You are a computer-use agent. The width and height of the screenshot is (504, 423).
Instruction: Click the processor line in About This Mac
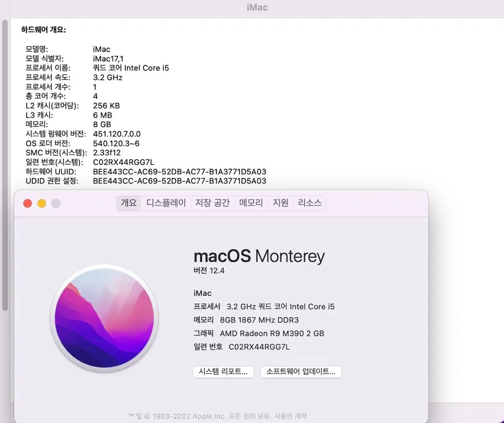point(264,307)
